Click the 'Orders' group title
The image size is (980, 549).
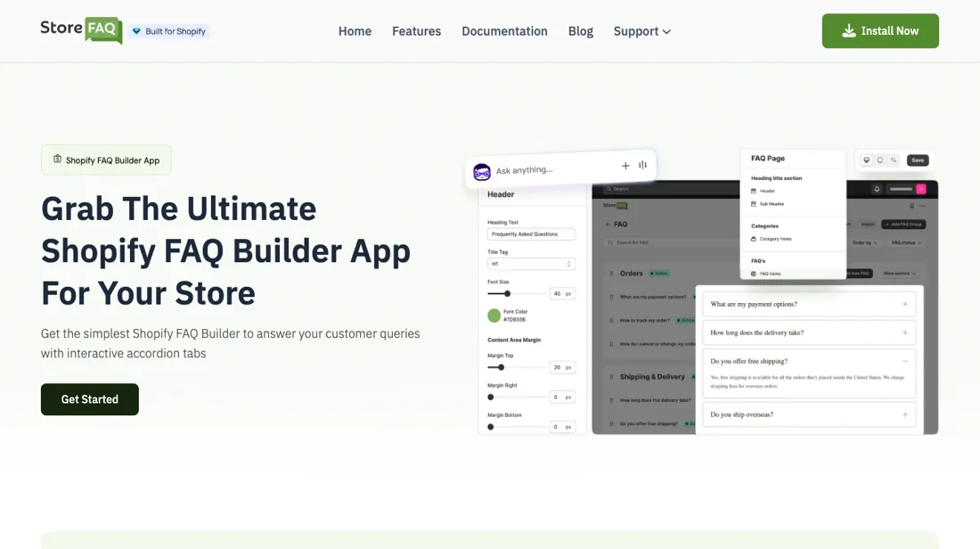(x=632, y=274)
